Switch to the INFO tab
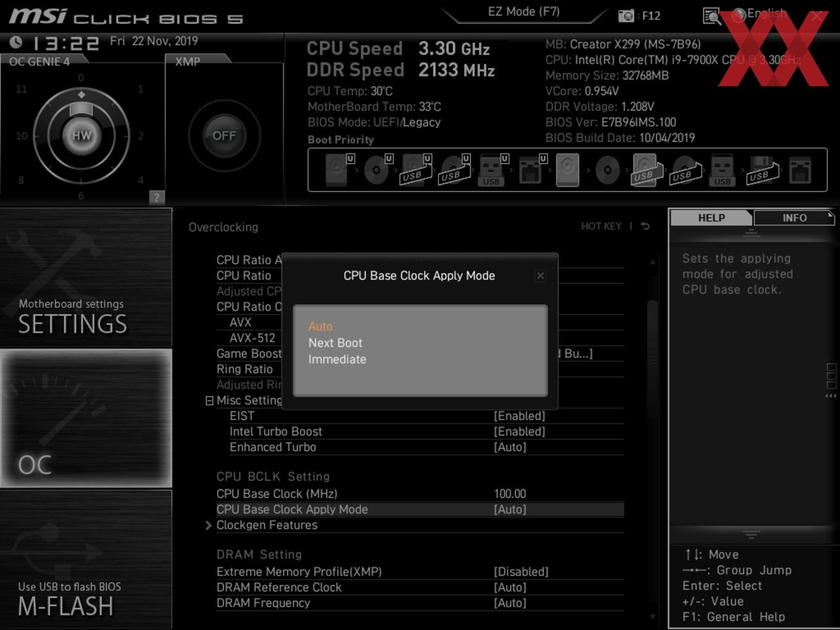 [794, 217]
